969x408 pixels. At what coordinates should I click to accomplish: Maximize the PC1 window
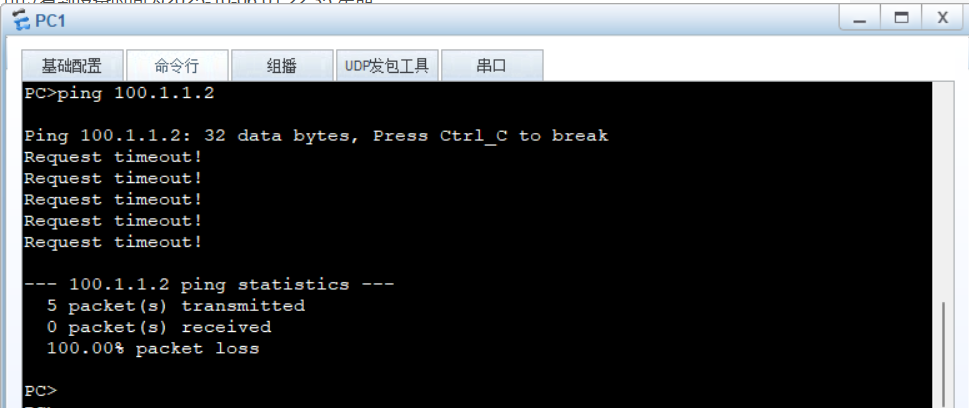point(901,18)
